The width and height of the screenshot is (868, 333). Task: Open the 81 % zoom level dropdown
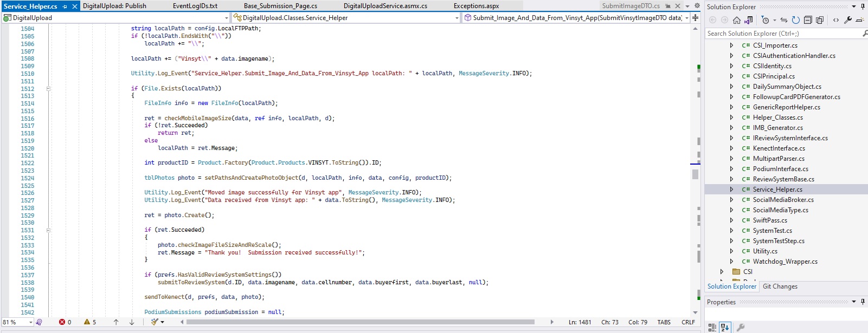(x=30, y=322)
